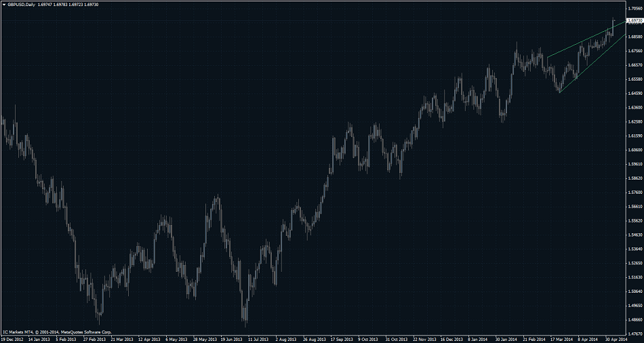Click the 1.58620 price axis label
Screen dimensions: 644x343
pos(634,178)
